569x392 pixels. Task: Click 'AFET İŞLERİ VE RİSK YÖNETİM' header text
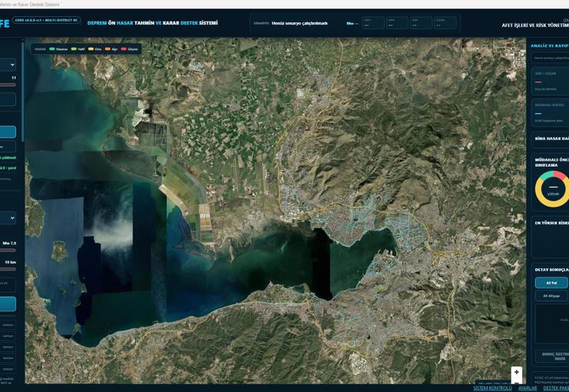(x=535, y=25)
